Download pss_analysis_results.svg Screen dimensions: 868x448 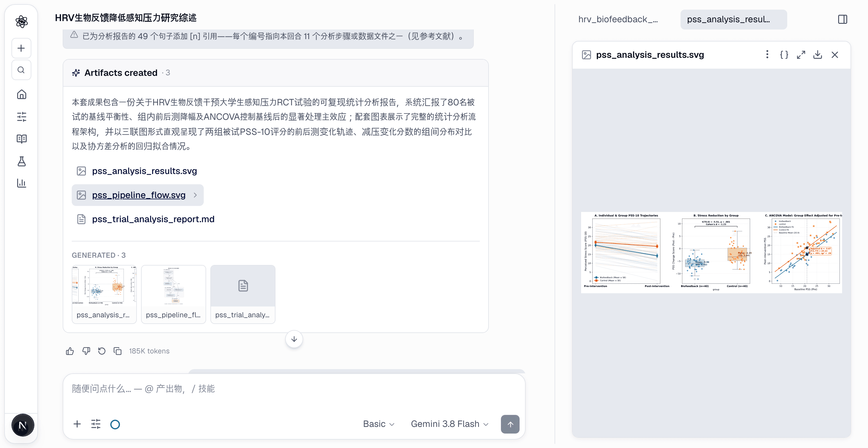point(818,54)
